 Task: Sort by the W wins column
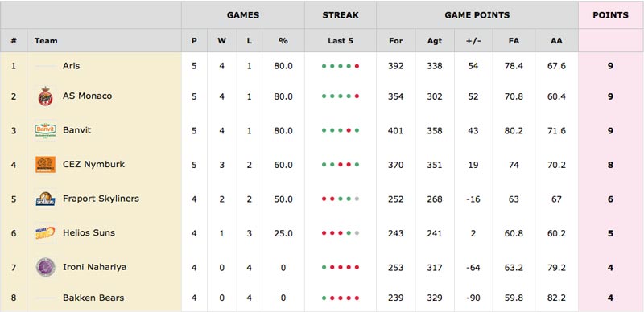point(222,41)
